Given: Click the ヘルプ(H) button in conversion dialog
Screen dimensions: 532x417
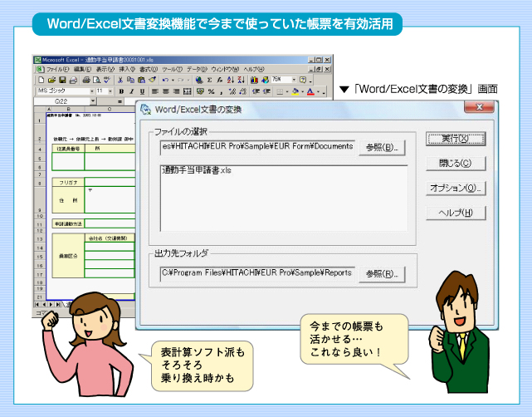Looking at the screenshot, I should [x=456, y=213].
